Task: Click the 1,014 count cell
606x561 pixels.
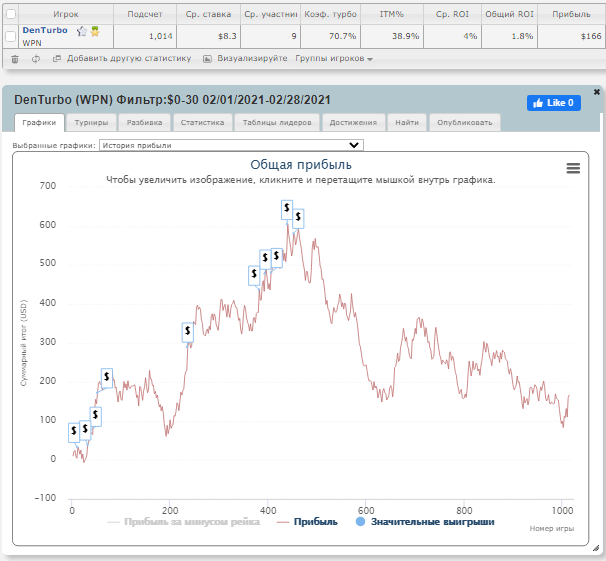Action: [145, 36]
